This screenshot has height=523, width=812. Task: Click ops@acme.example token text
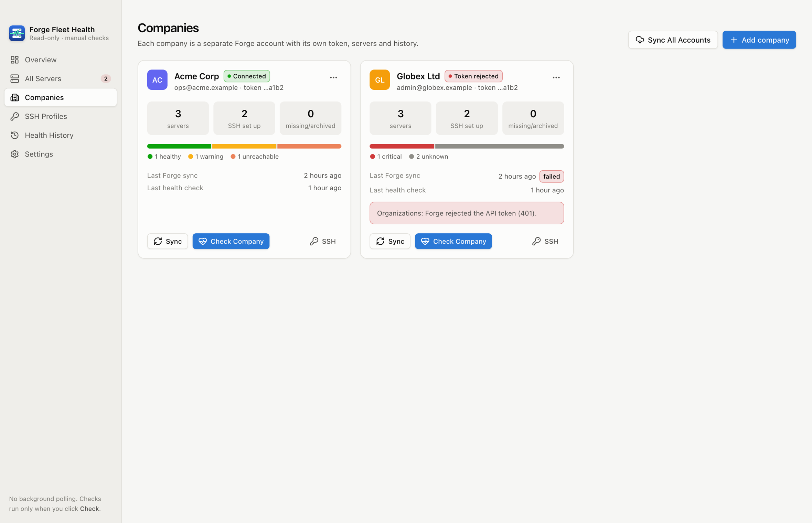[x=229, y=88]
